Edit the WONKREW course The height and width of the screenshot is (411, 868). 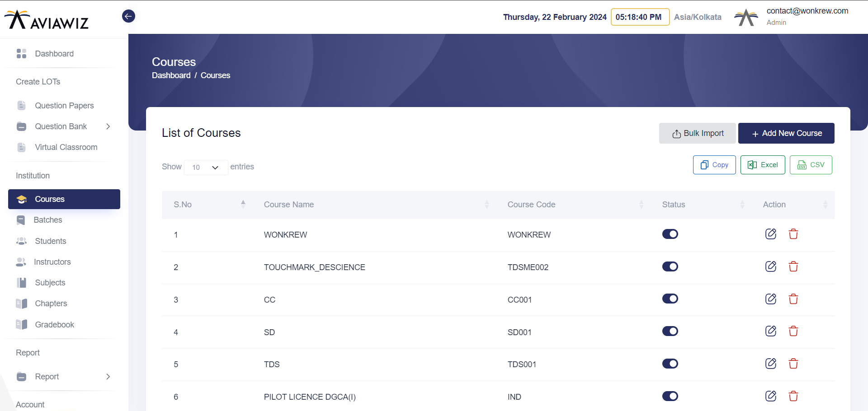[771, 234]
